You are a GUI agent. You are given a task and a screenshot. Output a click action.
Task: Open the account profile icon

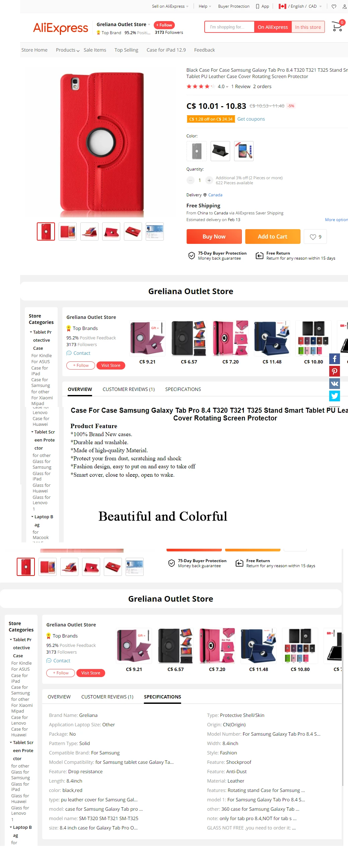tap(345, 6)
